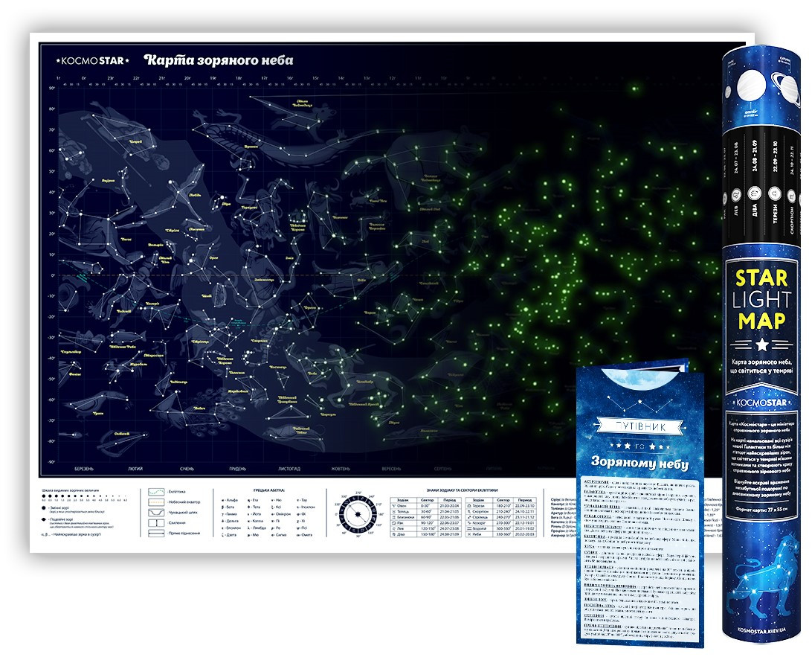The image size is (812, 660).
Task: Click the 'ЗНАКИ ЗОДІАКУ ТА СЕКТОРИ ЕКЛІПТИКИ' heading
Action: [463, 490]
